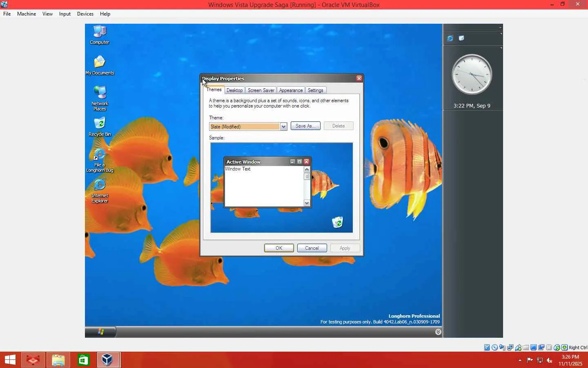Open the quick launch tile menu arrow
This screenshot has height=368, width=588.
[501, 34]
